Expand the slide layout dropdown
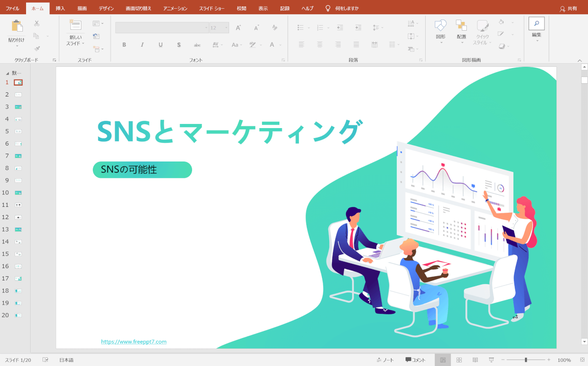This screenshot has height=366, width=588. tap(98, 23)
